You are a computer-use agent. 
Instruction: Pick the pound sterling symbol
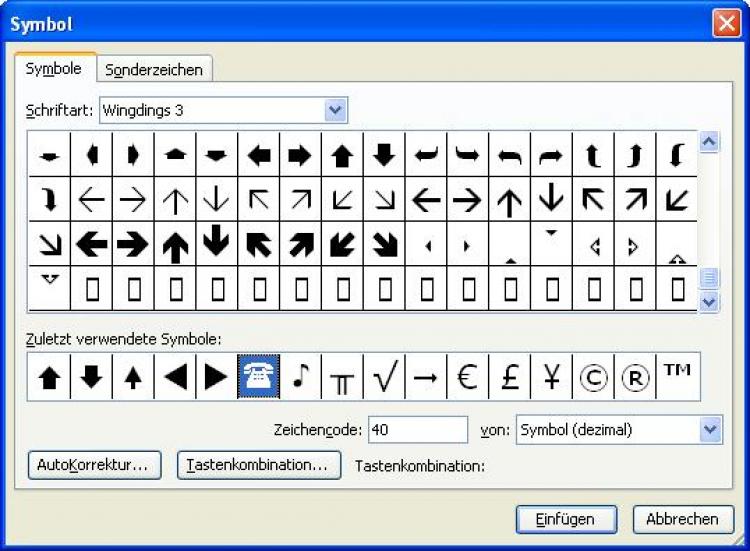pos(509,377)
